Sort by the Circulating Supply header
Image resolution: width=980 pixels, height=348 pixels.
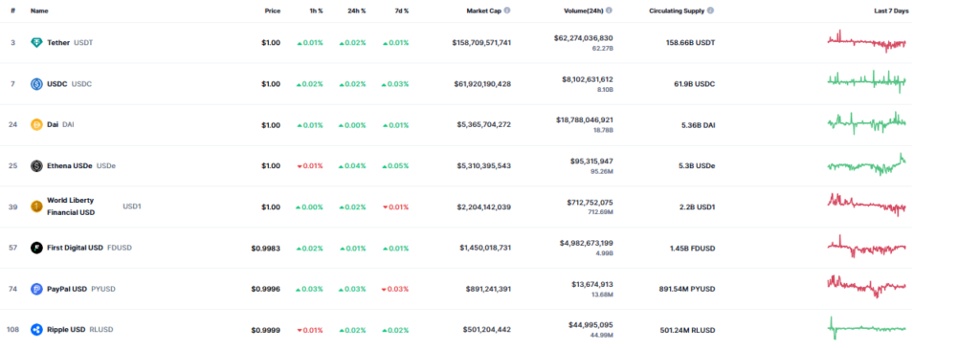677,11
